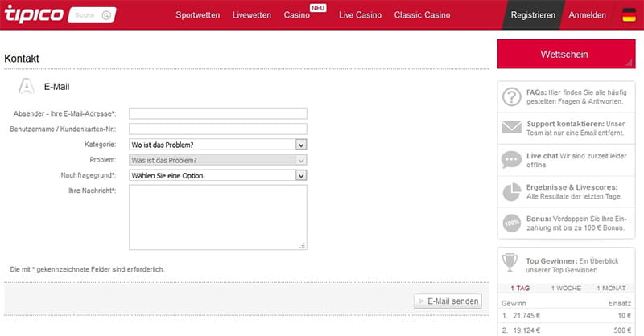Click the 100% Bonus badge icon
The height and width of the screenshot is (336, 644).
[x=511, y=223]
